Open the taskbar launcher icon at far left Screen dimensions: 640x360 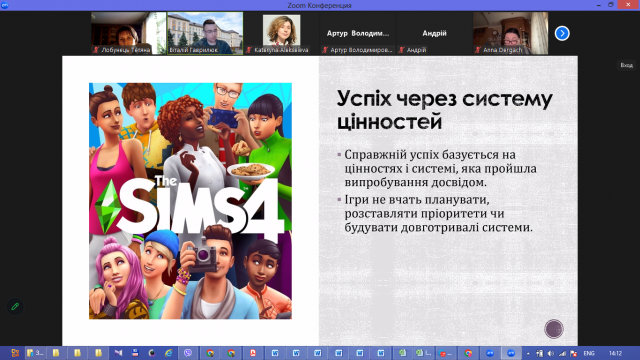pyautogui.click(x=15, y=353)
